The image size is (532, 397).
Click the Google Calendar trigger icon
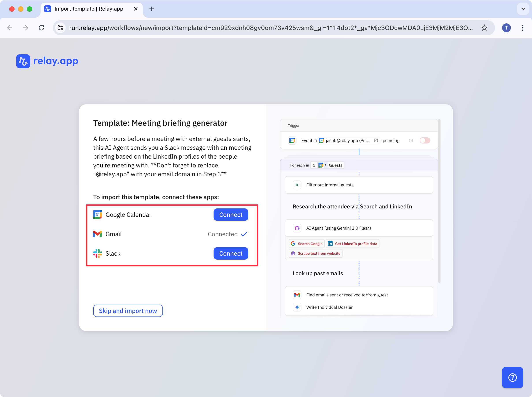(x=292, y=140)
